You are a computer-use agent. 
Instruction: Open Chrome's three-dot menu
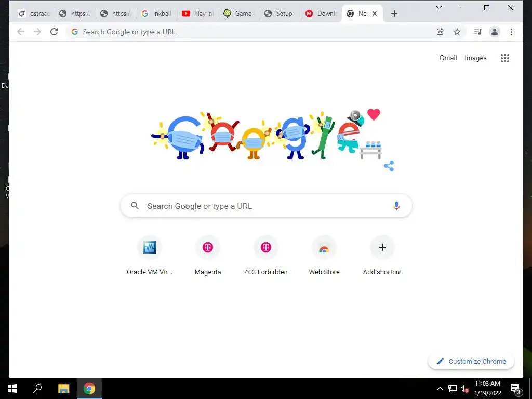(x=511, y=32)
